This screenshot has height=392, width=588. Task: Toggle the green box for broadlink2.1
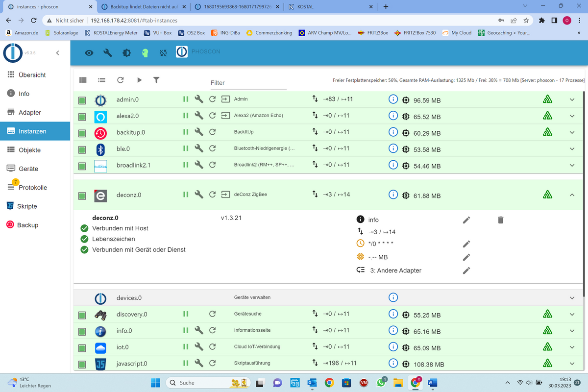pyautogui.click(x=82, y=166)
